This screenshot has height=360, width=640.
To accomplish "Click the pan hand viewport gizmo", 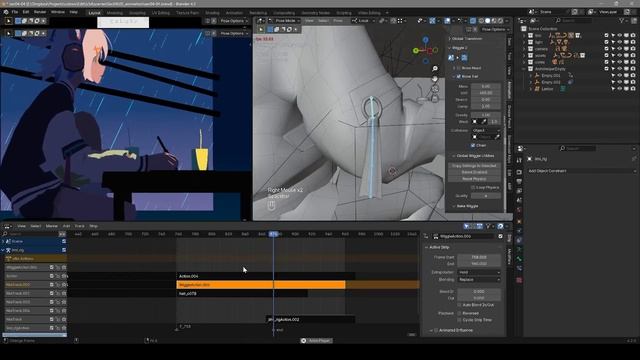I will [x=435, y=78].
